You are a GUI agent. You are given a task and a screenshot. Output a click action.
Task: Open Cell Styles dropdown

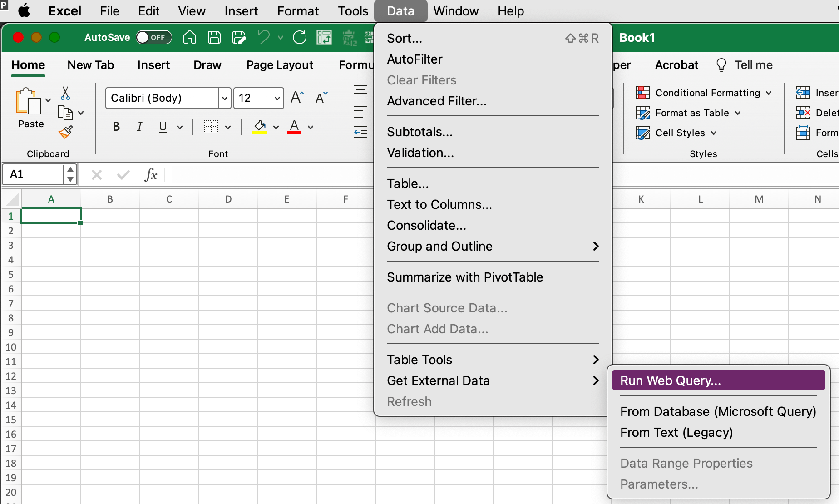pos(676,133)
